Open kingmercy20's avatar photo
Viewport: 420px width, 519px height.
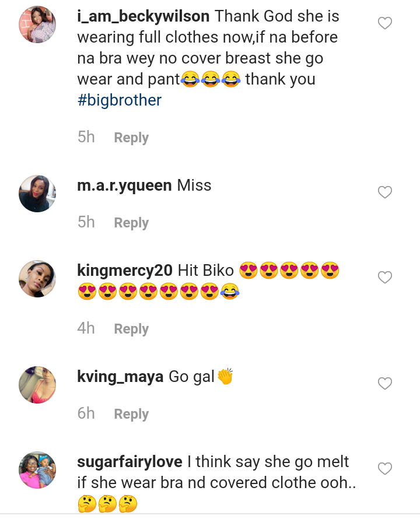(x=37, y=278)
